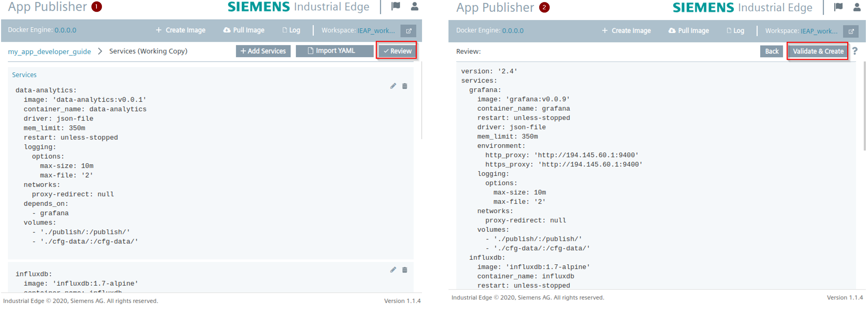This screenshot has width=868, height=310.
Task: Edit the influxdb service with pencil icon
Action: pos(393,270)
